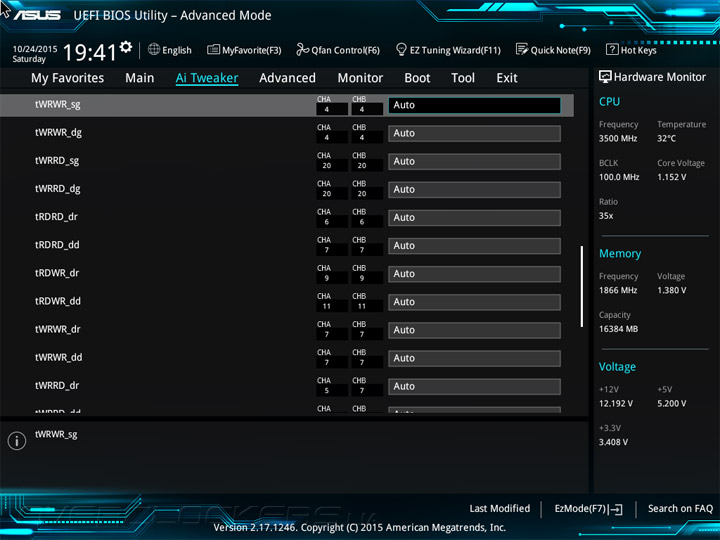Viewport: 720px width, 540px height.
Task: Switch to the Advanced tab
Action: (287, 78)
